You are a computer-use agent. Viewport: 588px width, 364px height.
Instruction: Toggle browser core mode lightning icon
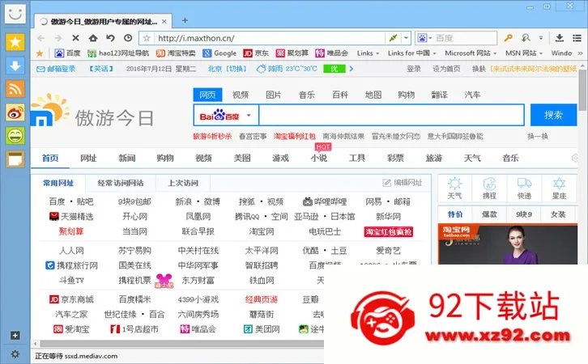393,38
